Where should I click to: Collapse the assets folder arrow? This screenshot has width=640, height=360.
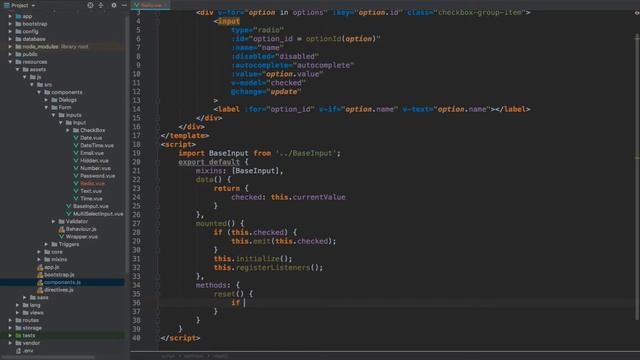[x=18, y=69]
